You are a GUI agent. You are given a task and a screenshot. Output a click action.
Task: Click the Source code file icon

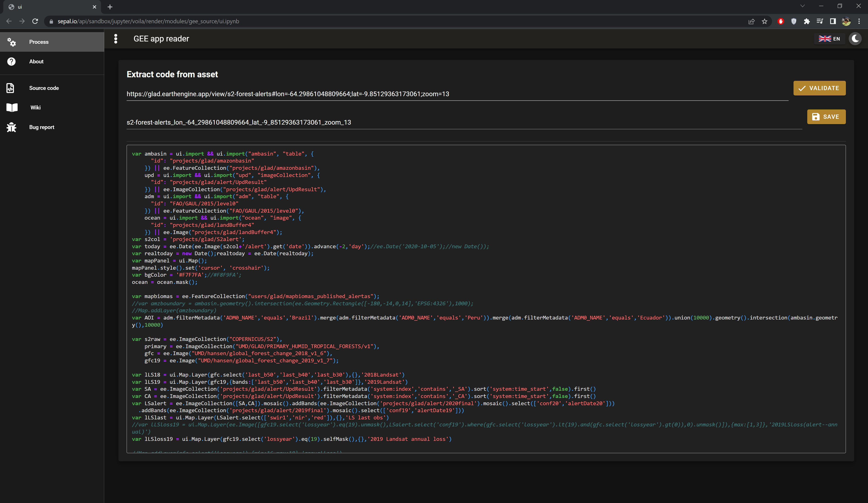(x=11, y=88)
